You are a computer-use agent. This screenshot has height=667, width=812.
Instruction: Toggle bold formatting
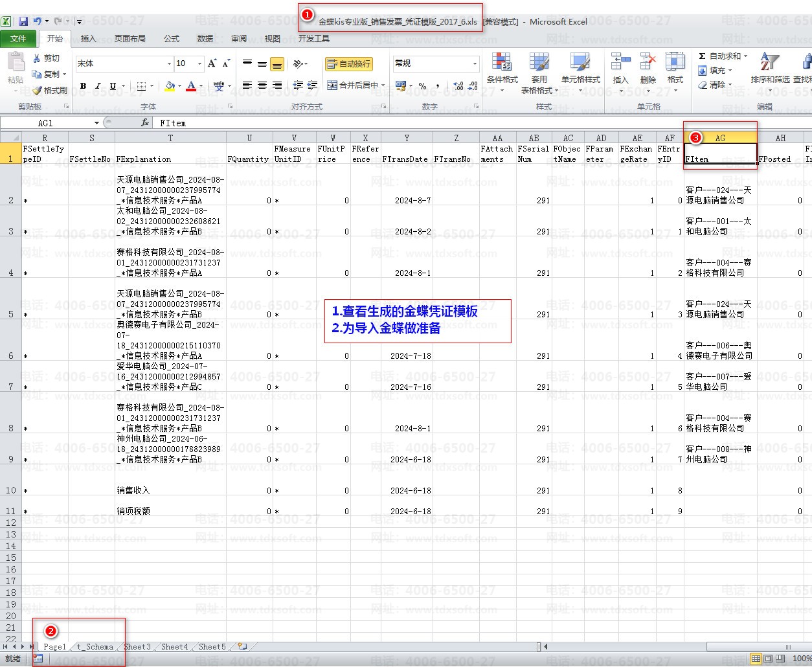(83, 85)
